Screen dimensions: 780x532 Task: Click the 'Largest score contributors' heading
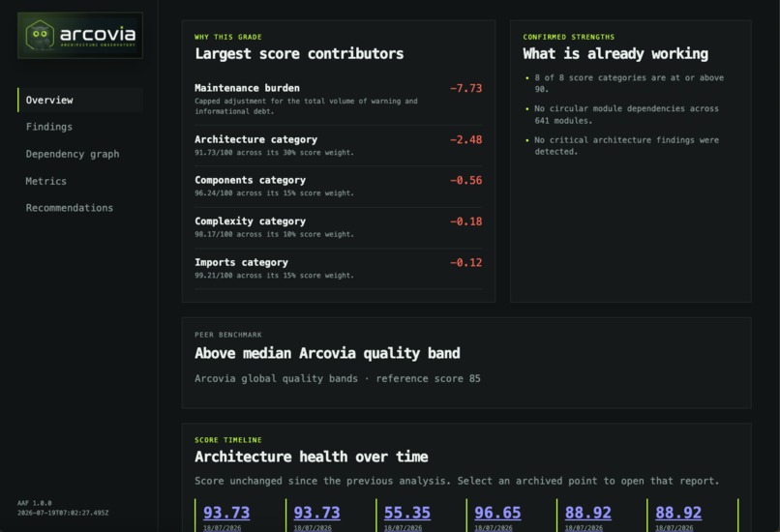click(x=299, y=54)
